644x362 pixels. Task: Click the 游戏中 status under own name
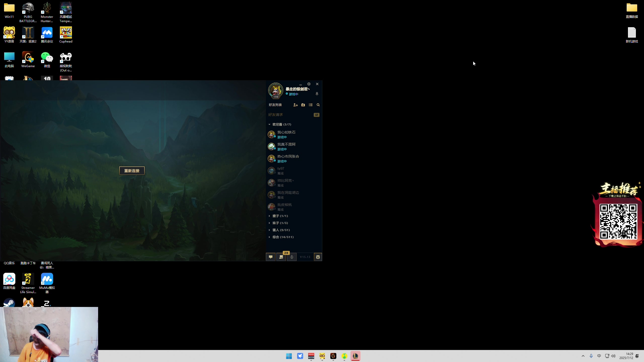[x=294, y=94]
